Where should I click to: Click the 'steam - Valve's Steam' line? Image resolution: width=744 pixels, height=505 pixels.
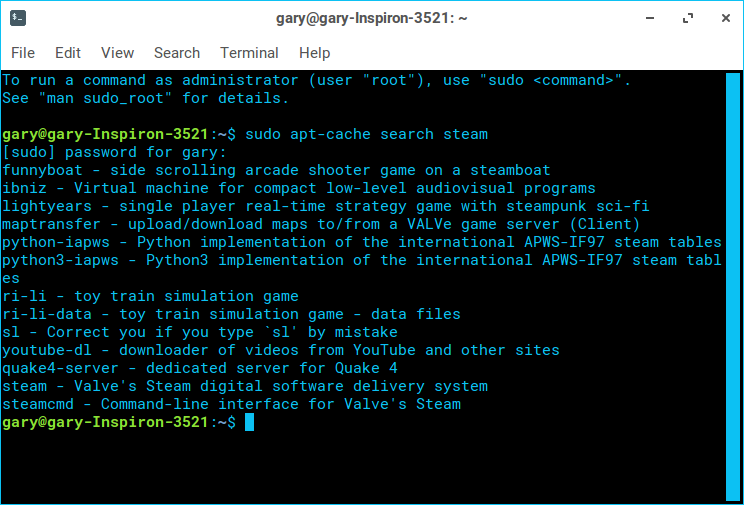pyautogui.click(x=245, y=387)
